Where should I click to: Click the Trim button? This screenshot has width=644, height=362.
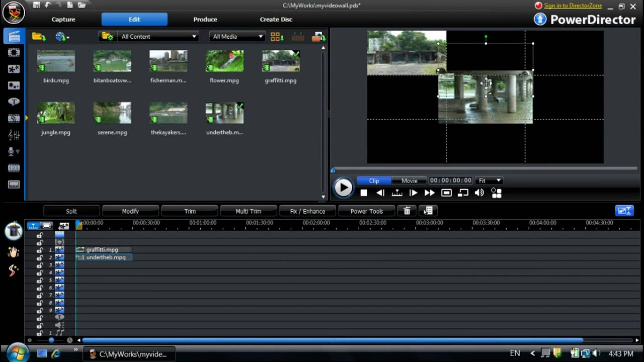pos(190,211)
